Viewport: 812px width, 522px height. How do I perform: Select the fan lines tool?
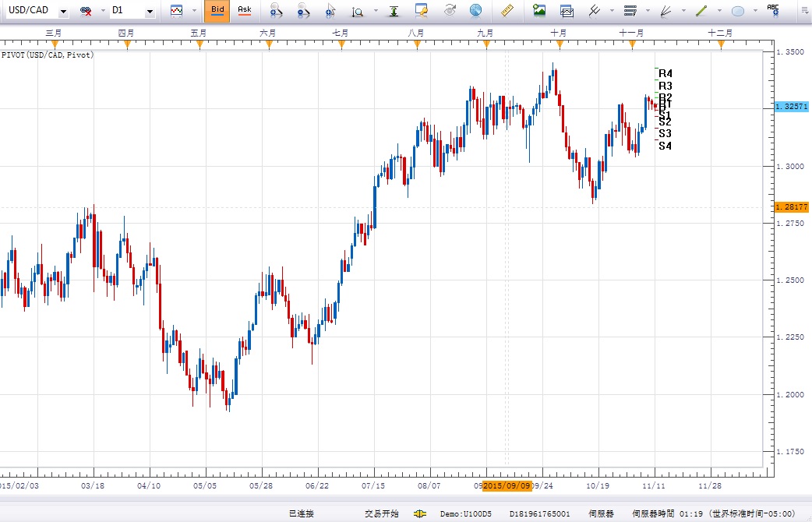[x=666, y=11]
